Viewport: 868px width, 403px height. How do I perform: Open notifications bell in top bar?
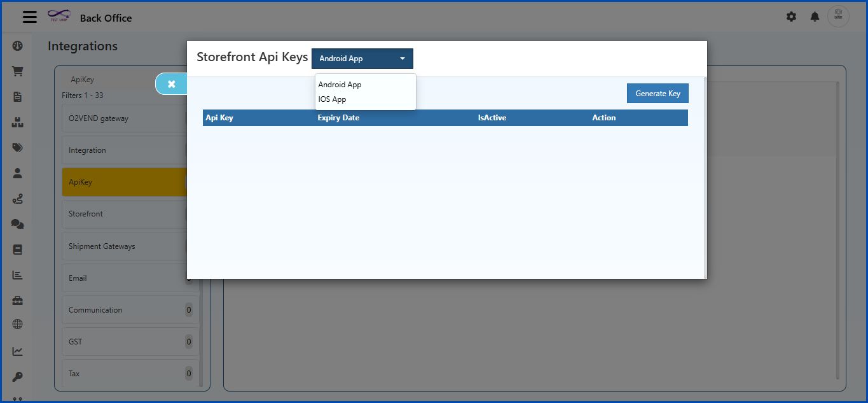[x=814, y=17]
